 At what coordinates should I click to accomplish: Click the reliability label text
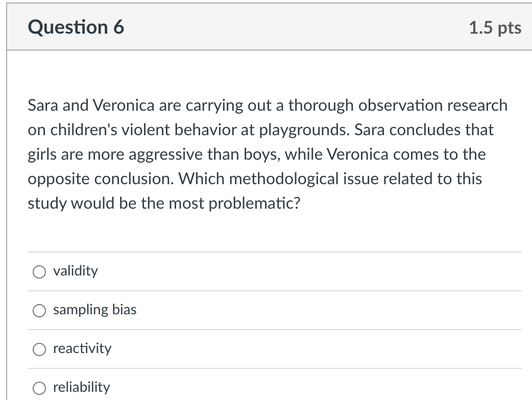[x=81, y=387]
